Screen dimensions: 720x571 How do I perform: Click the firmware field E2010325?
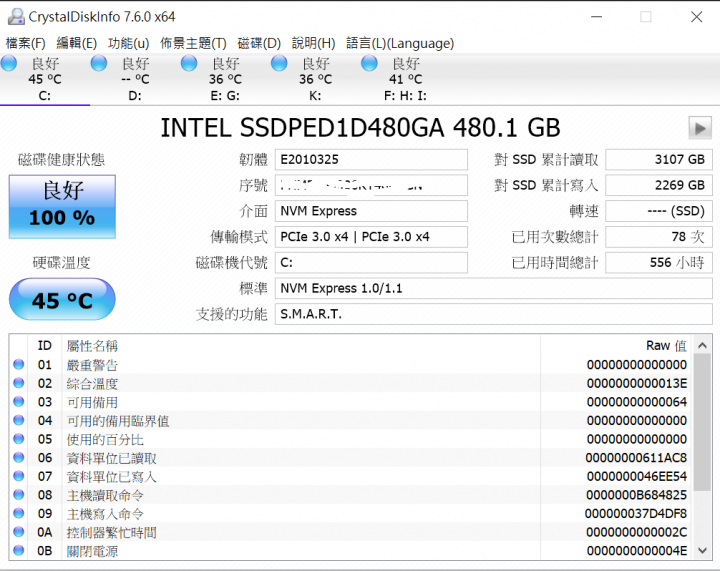[x=371, y=160]
